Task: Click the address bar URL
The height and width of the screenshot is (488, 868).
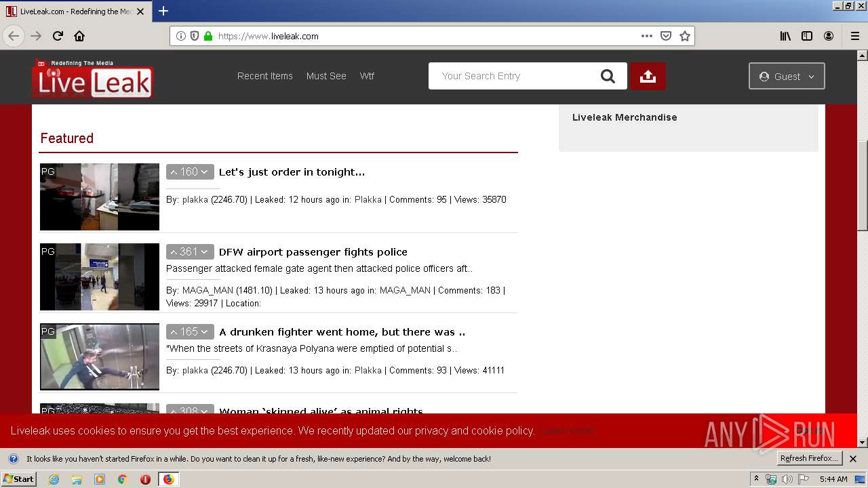Action: coord(269,36)
